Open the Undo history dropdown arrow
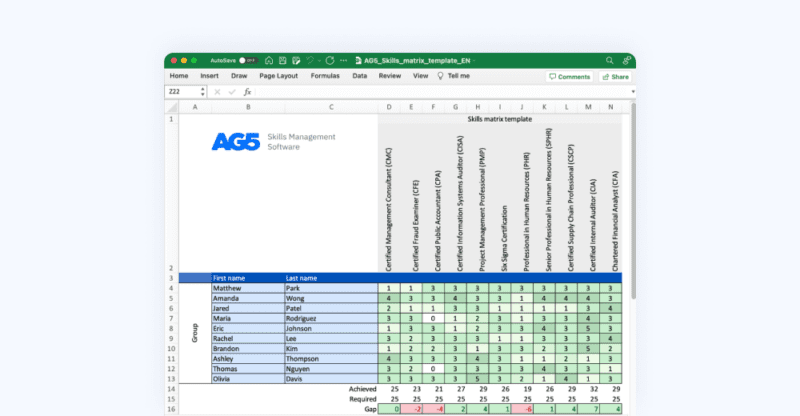Screen dimensions: 800x416 319,61
